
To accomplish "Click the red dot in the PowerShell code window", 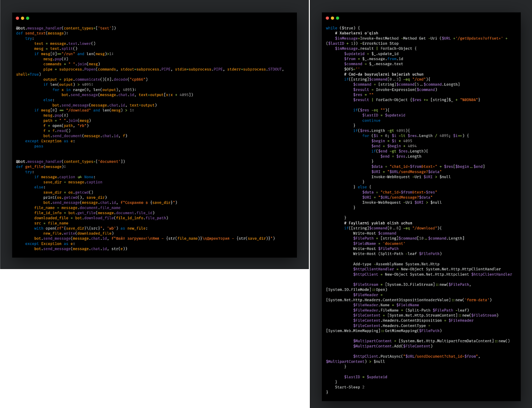I will (327, 18).
